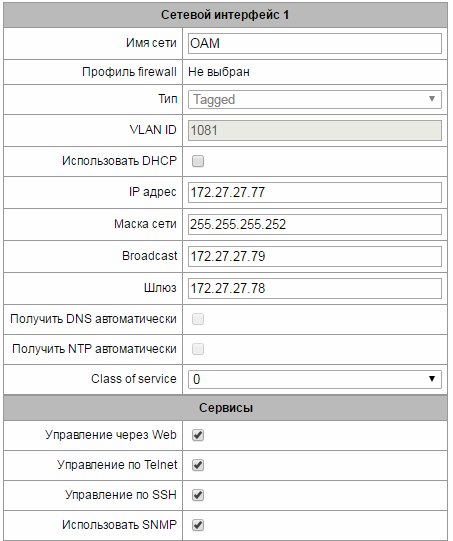Click the dropdown arrow of the type selector
This screenshot has width=453, height=541.
(x=432, y=99)
